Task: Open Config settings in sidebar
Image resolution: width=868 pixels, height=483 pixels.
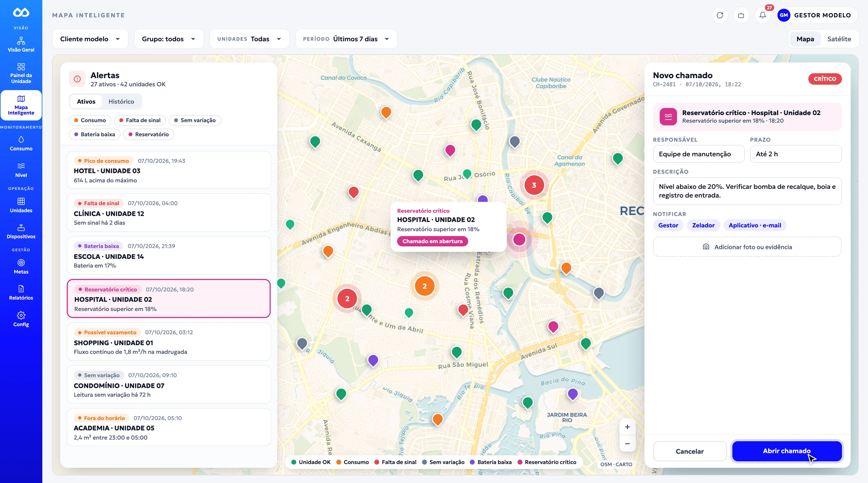Action: (21, 319)
